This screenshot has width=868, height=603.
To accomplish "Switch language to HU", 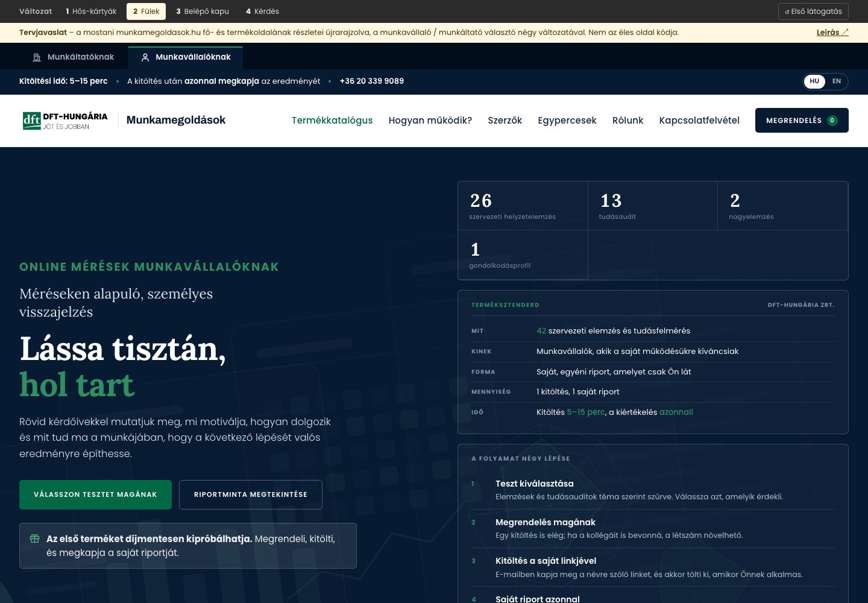I will click(x=814, y=81).
